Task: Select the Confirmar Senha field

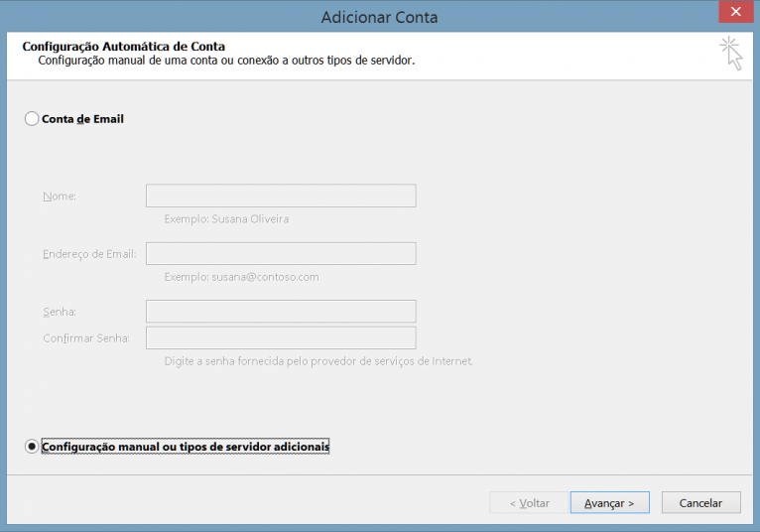Action: coord(281,338)
